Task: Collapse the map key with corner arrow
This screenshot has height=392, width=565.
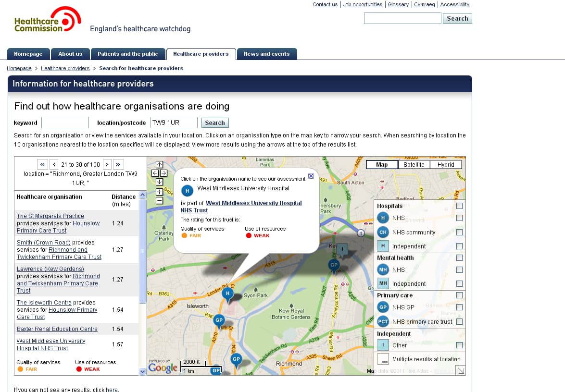Action: [x=460, y=370]
